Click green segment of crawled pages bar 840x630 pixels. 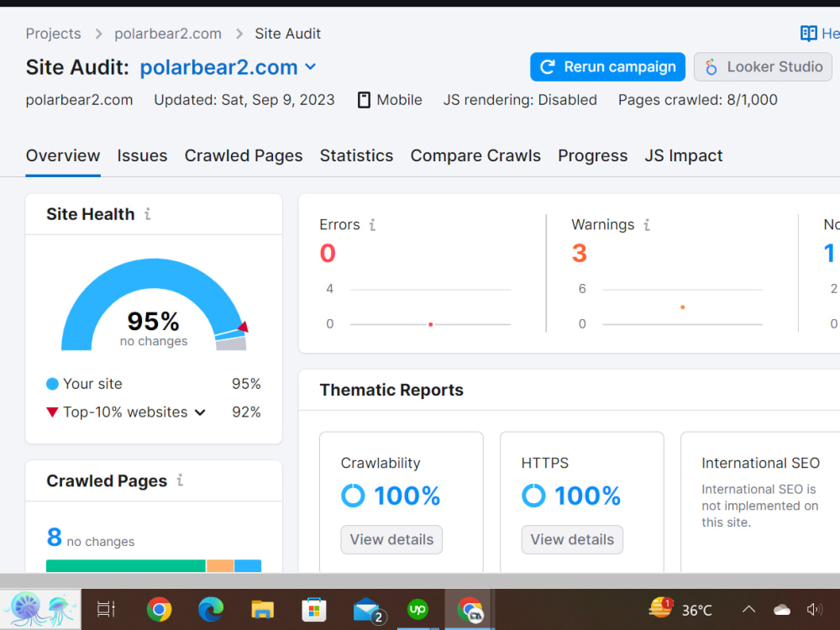[x=126, y=565]
